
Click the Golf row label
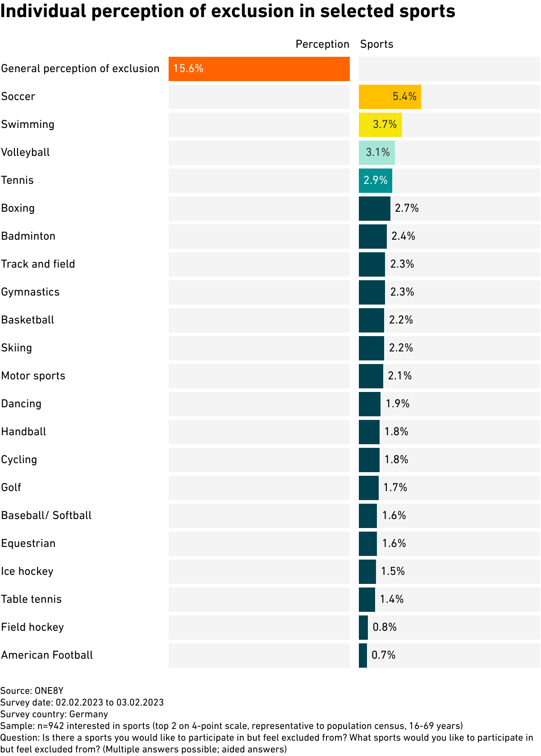(11, 487)
